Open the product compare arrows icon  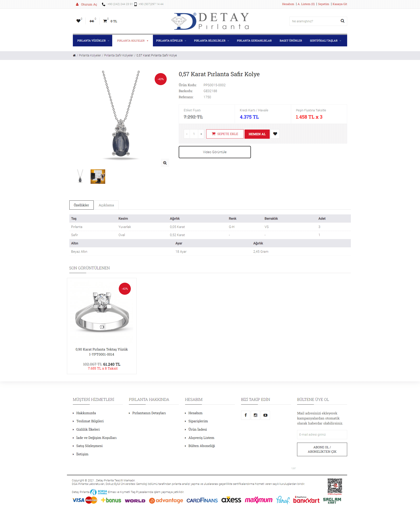pos(92,21)
